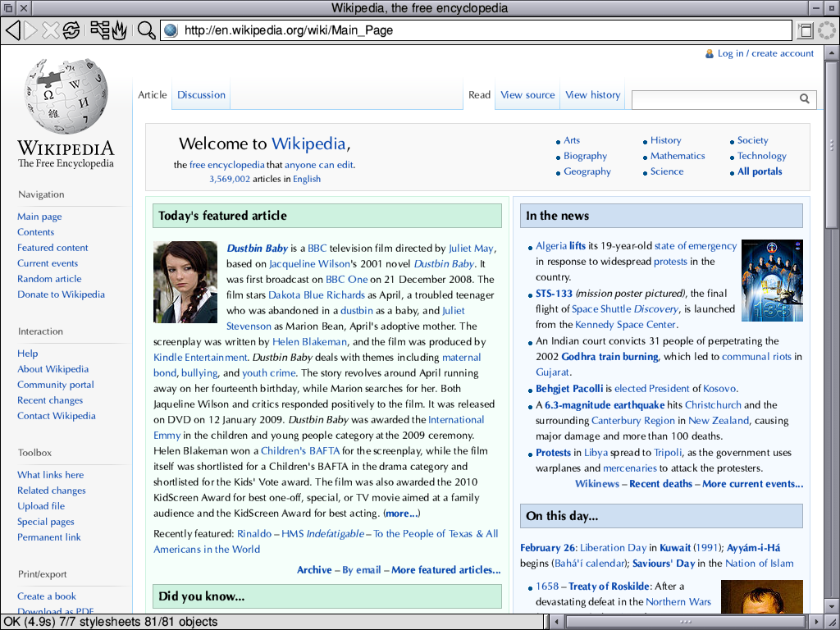Image resolution: width=840 pixels, height=630 pixels.
Task: Reload the page with the circular arrows icon
Action: click(x=71, y=30)
